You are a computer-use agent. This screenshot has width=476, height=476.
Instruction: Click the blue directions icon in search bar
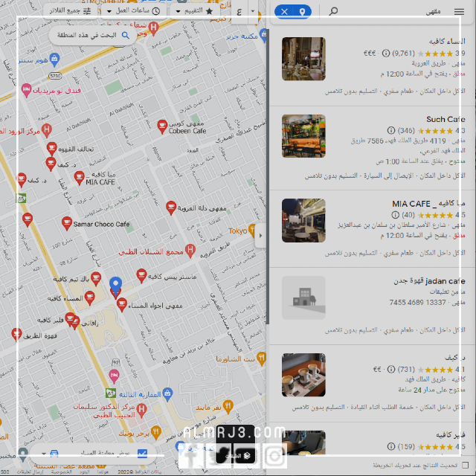tap(302, 11)
